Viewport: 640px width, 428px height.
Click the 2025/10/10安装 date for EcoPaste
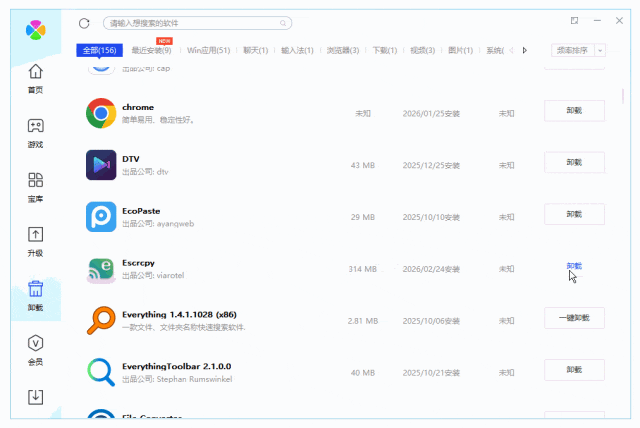[x=431, y=217]
